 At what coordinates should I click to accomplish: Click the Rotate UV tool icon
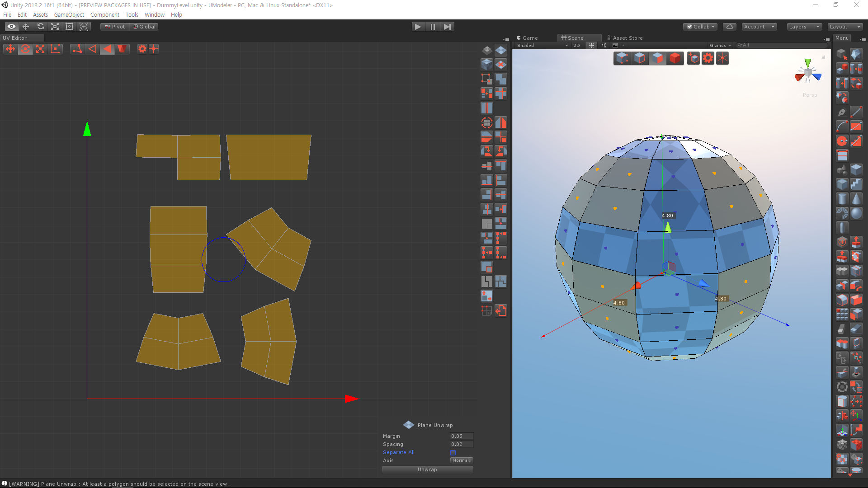tap(24, 48)
